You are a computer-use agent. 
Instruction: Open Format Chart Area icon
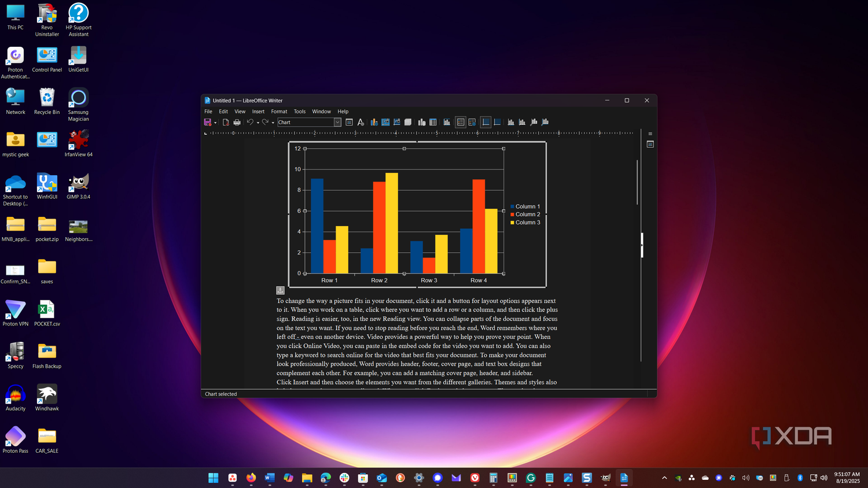[385, 122]
